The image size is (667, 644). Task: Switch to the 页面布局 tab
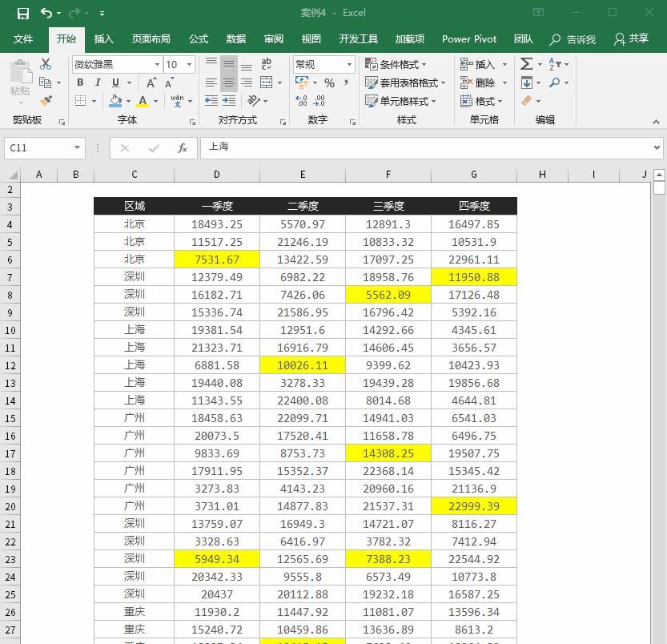(x=151, y=39)
